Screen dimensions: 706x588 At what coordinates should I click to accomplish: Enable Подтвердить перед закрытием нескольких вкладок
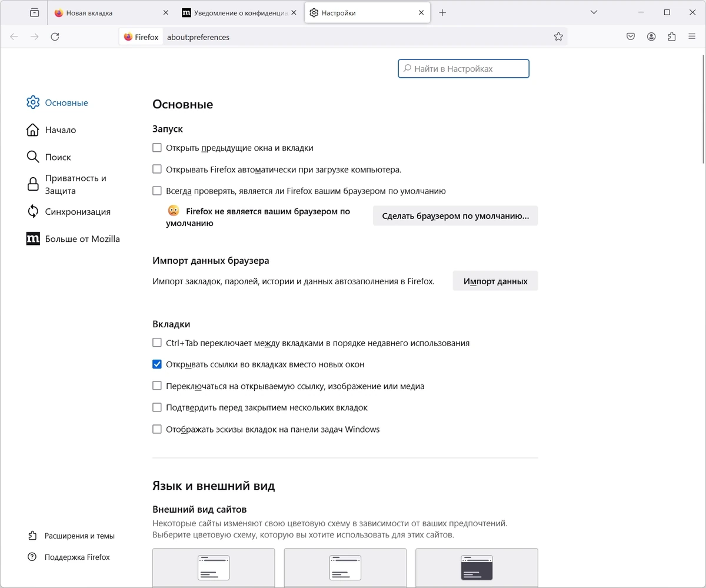(157, 407)
